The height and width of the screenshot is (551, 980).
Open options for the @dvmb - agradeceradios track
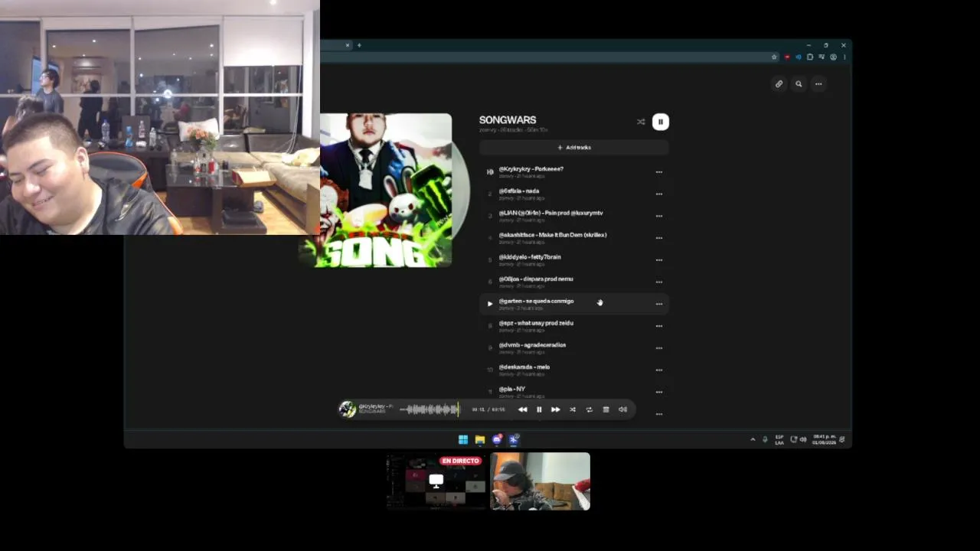(658, 348)
